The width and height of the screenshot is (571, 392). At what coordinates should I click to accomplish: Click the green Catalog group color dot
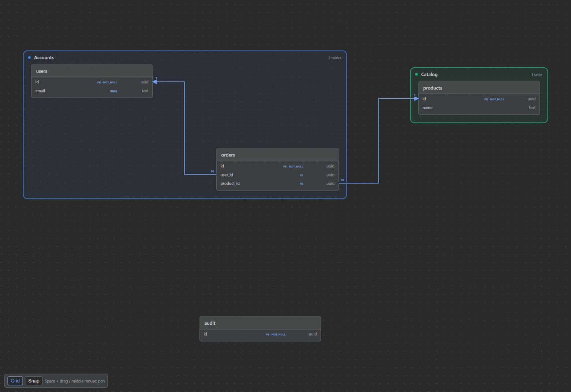click(416, 74)
